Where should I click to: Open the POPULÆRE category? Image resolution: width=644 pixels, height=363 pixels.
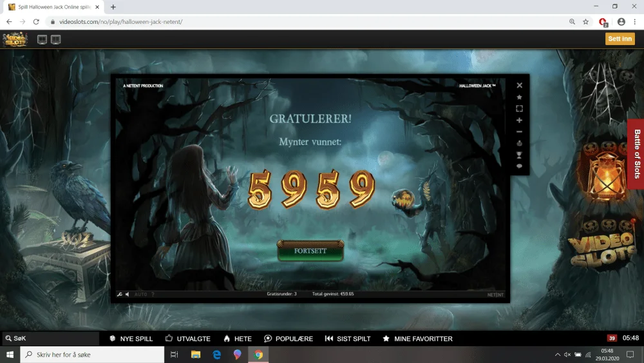(x=289, y=338)
